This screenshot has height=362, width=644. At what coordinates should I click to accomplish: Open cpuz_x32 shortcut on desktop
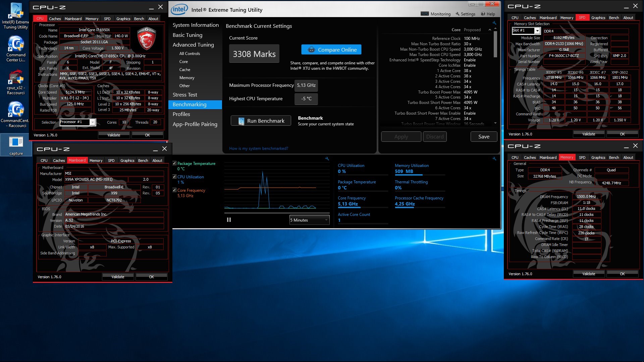[16, 82]
